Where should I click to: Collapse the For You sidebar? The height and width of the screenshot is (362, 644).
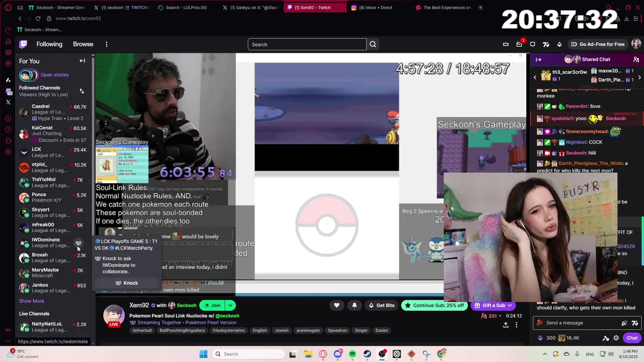82,61
